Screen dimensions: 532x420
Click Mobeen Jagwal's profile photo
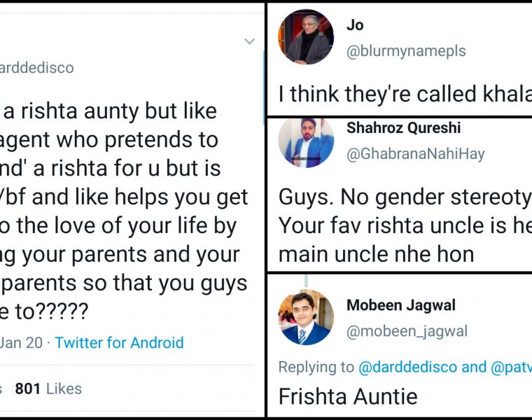pos(306,317)
